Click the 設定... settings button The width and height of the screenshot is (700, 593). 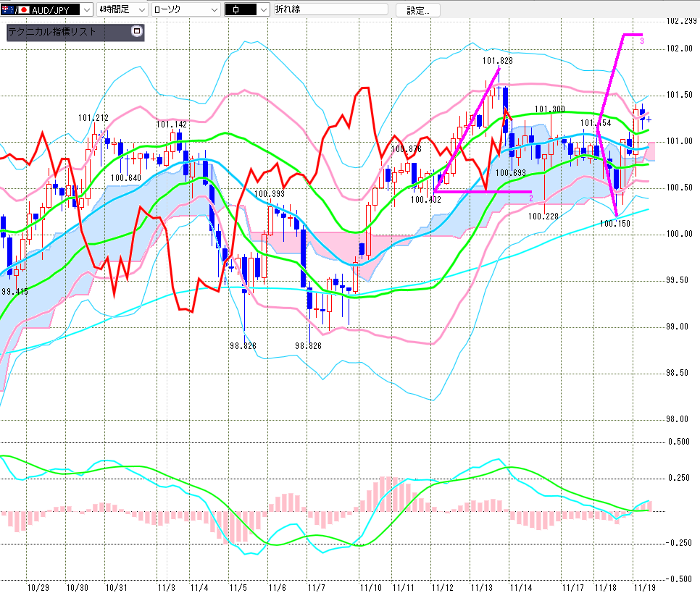coord(417,10)
